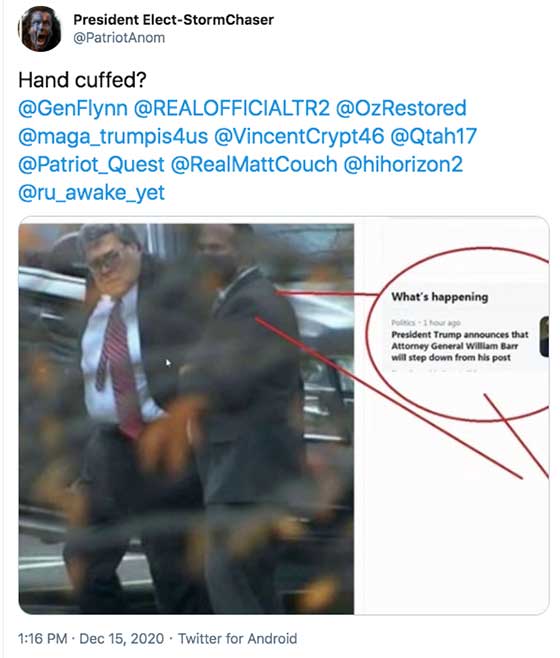Open President Elect-StormChaser display name

(x=173, y=20)
